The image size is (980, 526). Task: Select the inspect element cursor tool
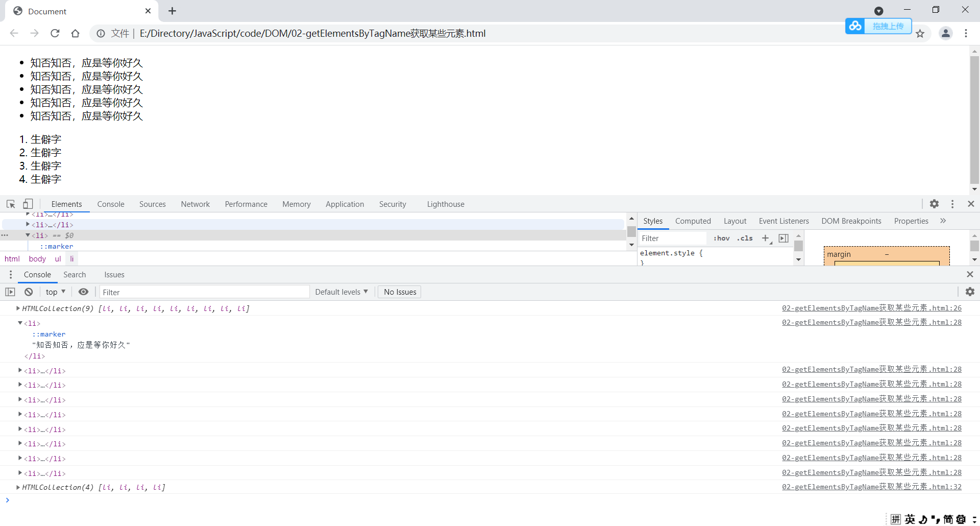(10, 204)
